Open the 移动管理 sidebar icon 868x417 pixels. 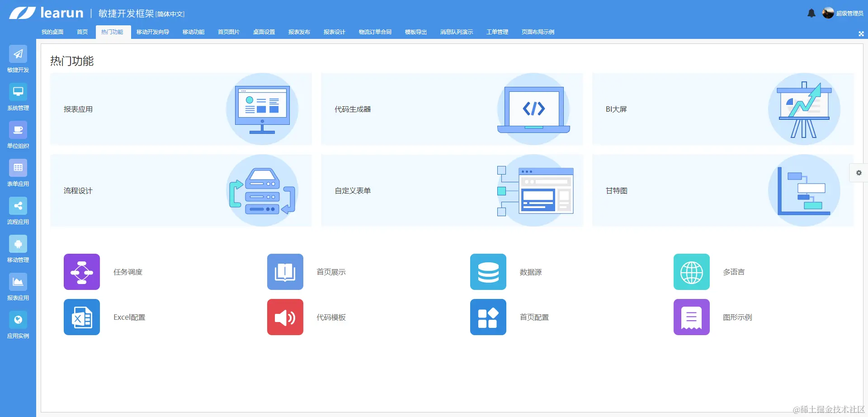(x=18, y=244)
